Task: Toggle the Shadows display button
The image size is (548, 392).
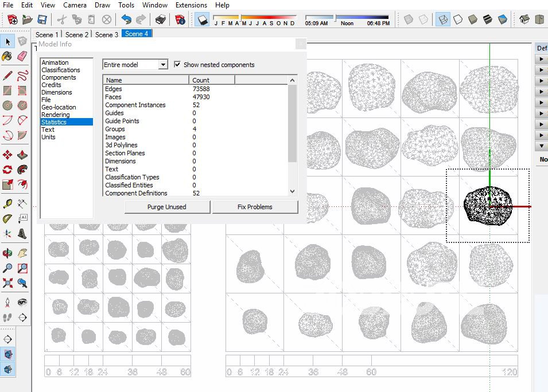Action: [203, 20]
